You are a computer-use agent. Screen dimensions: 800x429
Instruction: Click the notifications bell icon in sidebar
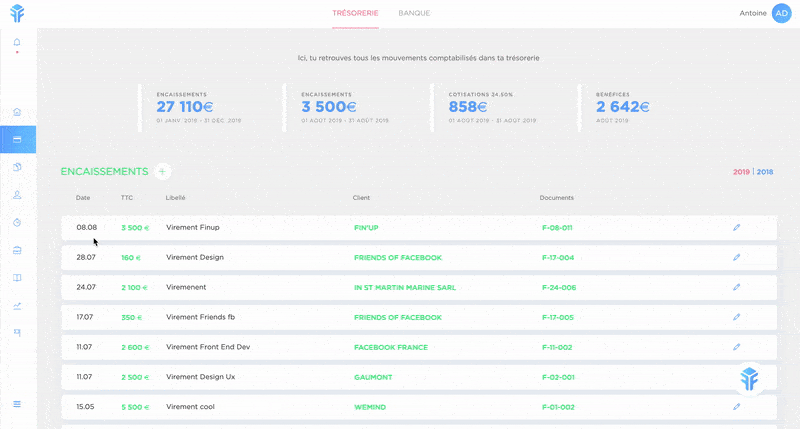point(17,42)
